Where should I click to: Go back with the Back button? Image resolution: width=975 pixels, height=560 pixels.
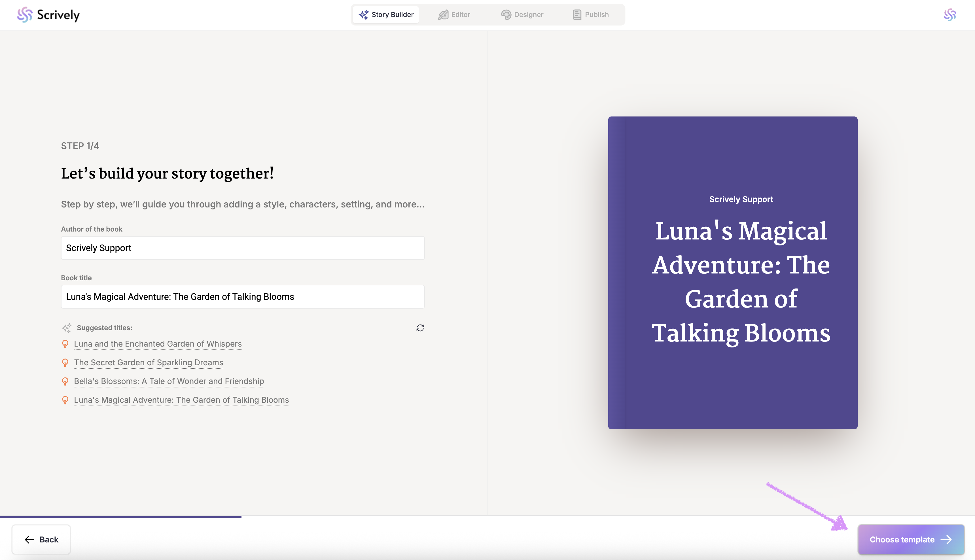41,539
